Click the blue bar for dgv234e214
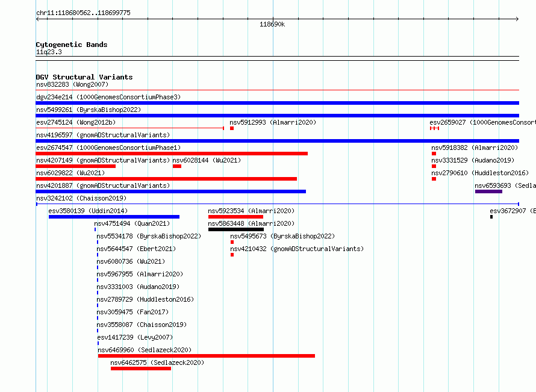The height and width of the screenshot is (392, 536). [277, 103]
